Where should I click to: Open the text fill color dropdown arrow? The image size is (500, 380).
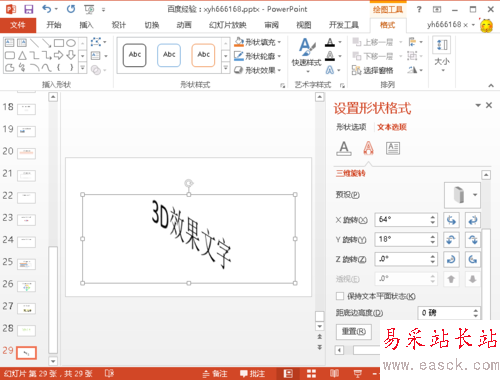[340, 42]
